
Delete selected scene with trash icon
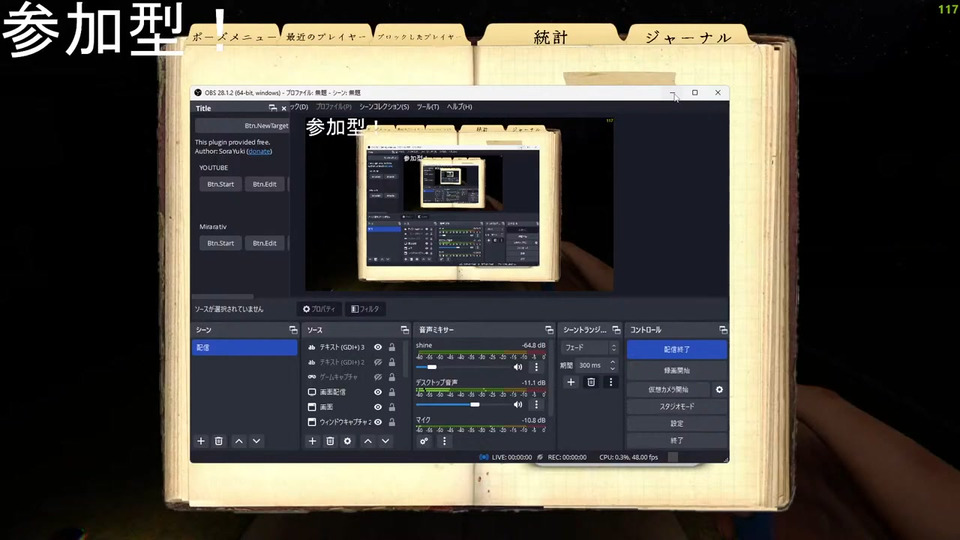tap(219, 441)
